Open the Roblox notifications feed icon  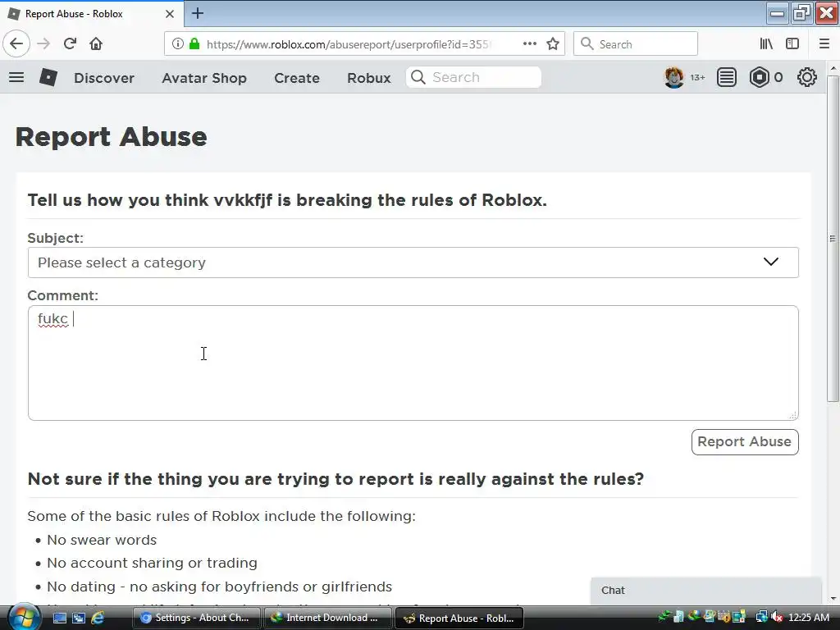point(727,78)
